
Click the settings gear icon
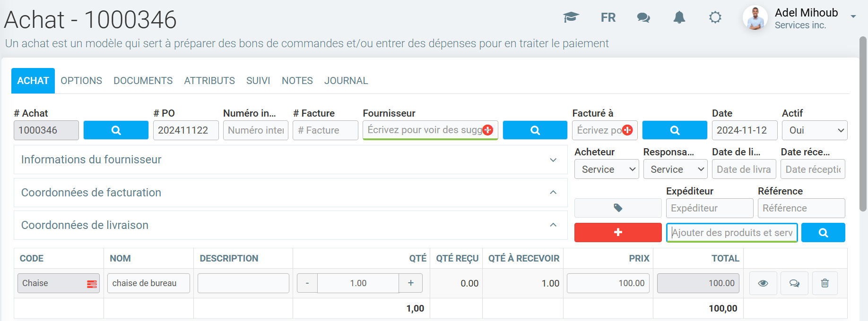click(715, 17)
